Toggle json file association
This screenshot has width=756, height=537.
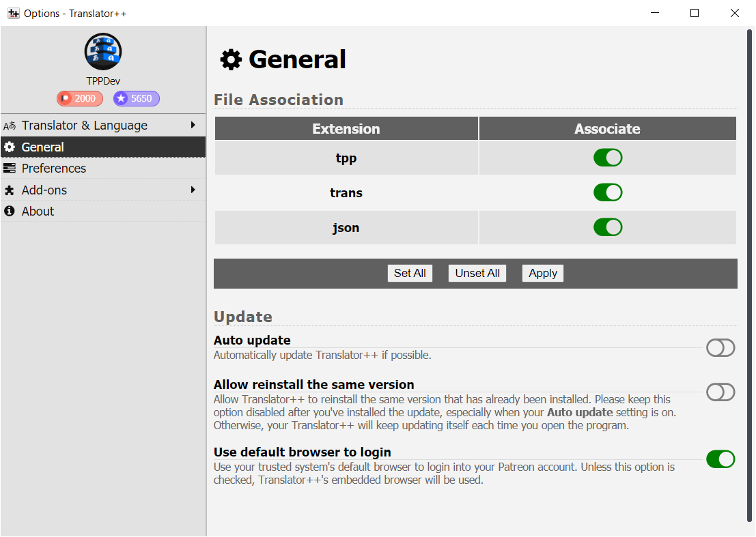(x=608, y=227)
